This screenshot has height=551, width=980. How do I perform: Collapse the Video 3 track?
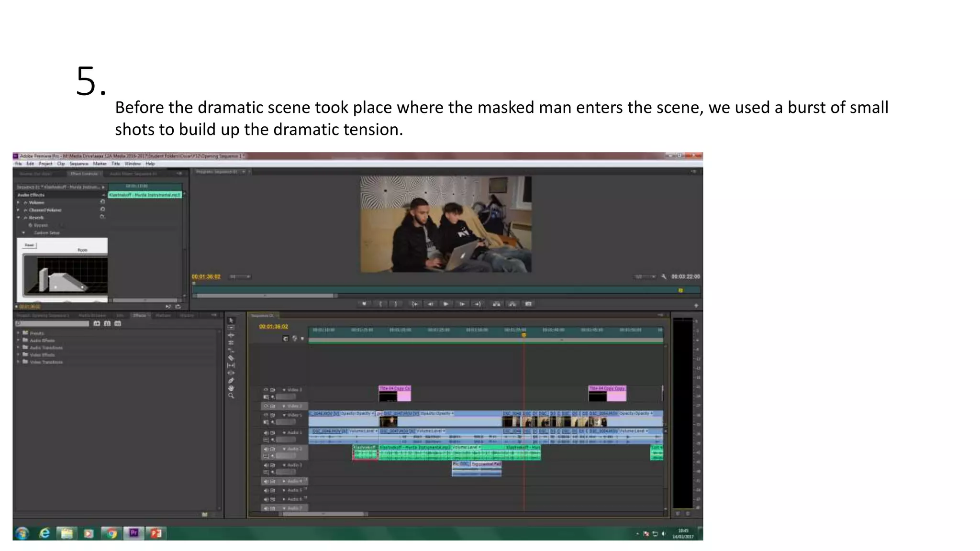point(284,390)
